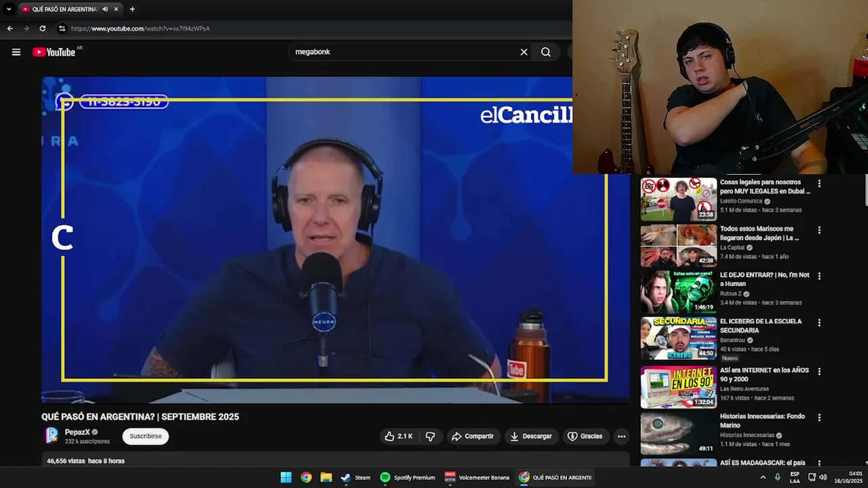Click the browser forward arrow
The height and width of the screenshot is (488, 868).
pos(26,28)
